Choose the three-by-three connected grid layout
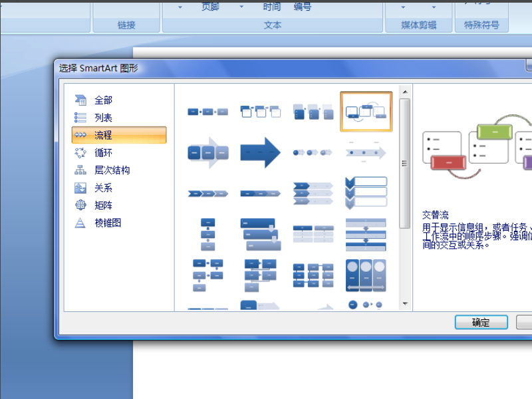This screenshot has height=399, width=532. [x=313, y=275]
